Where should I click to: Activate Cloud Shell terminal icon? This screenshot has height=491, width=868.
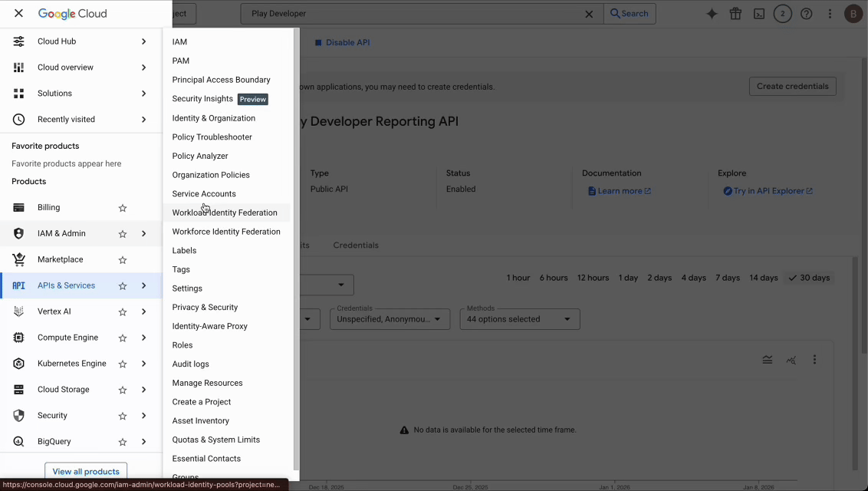[759, 13]
